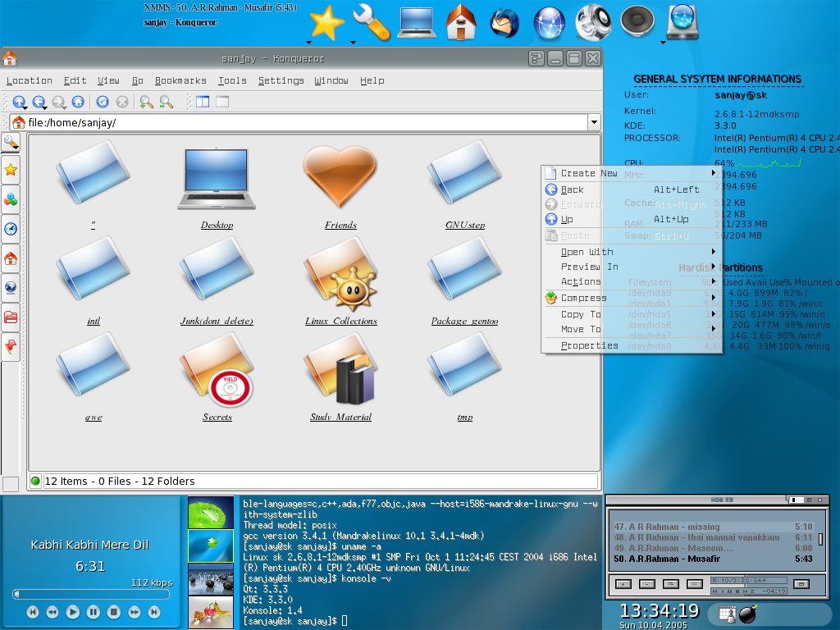Select Properties in the context menu
This screenshot has width=840, height=630.
coord(632,345)
